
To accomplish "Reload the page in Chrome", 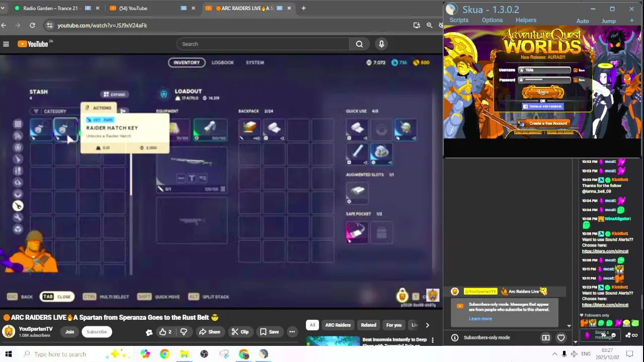I will [x=32, y=25].
